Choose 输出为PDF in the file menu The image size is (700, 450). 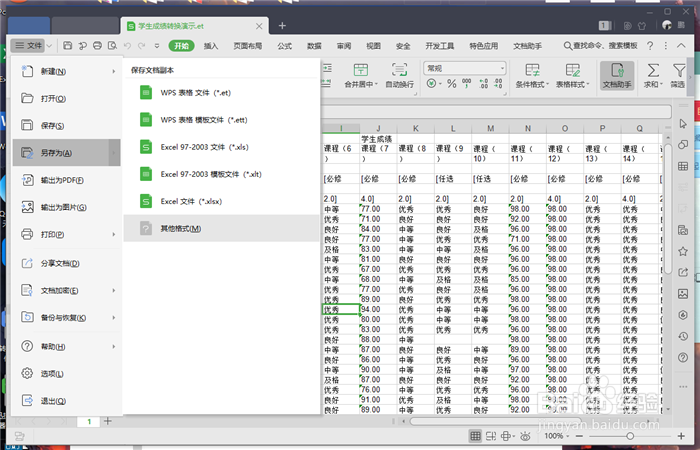(67, 180)
